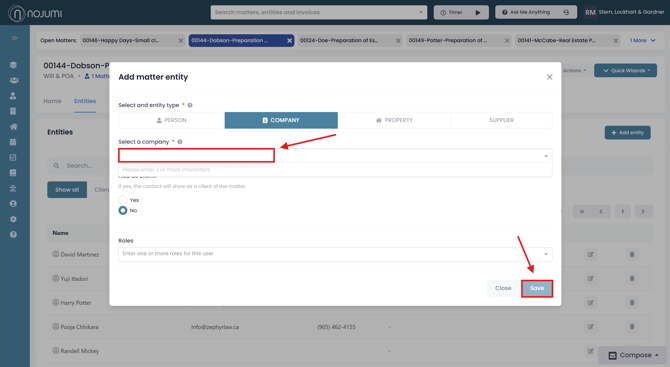Open the help question mark sidebar icon

13,235
